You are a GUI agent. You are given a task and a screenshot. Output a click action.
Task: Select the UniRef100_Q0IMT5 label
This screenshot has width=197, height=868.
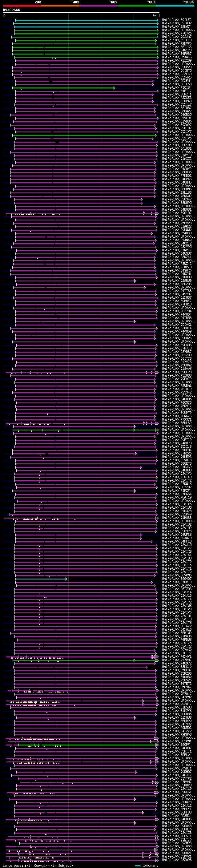[x=177, y=71]
